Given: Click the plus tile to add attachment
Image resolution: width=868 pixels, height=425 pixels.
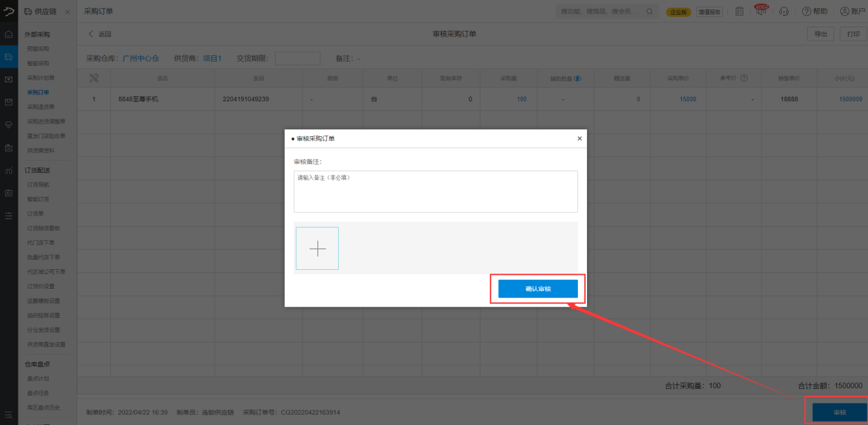Looking at the screenshot, I should 317,248.
